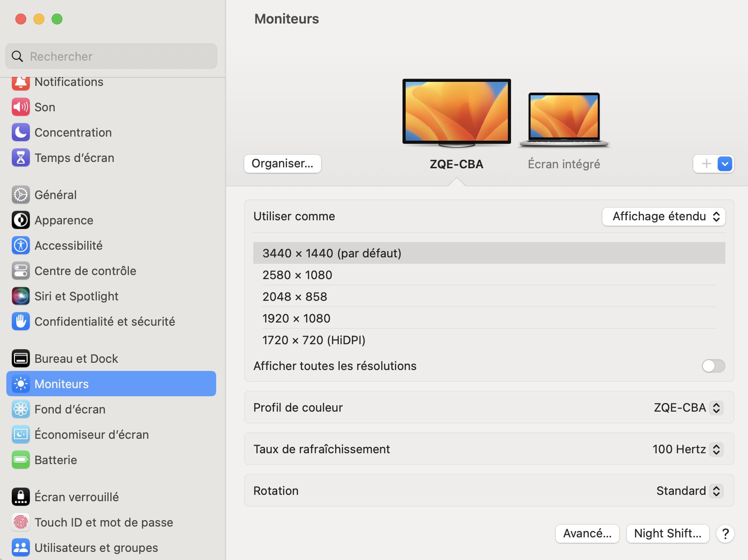The image size is (748, 560).
Task: Expand the blue add-display chevron menu
Action: pyautogui.click(x=725, y=164)
